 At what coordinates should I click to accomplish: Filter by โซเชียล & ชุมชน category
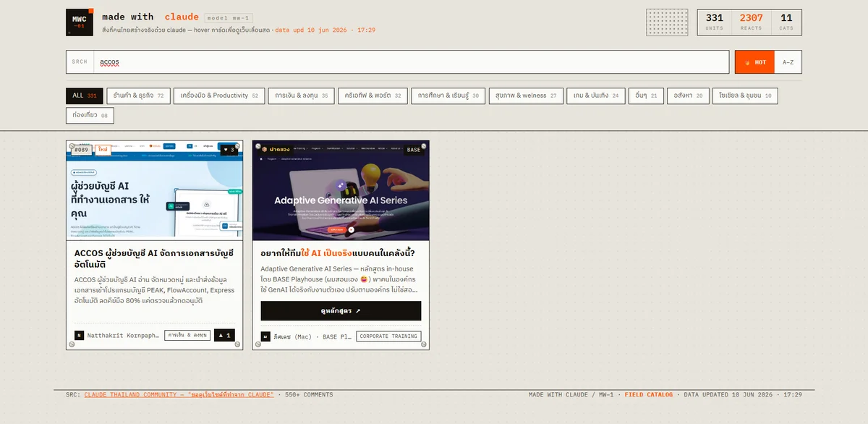[x=745, y=96]
